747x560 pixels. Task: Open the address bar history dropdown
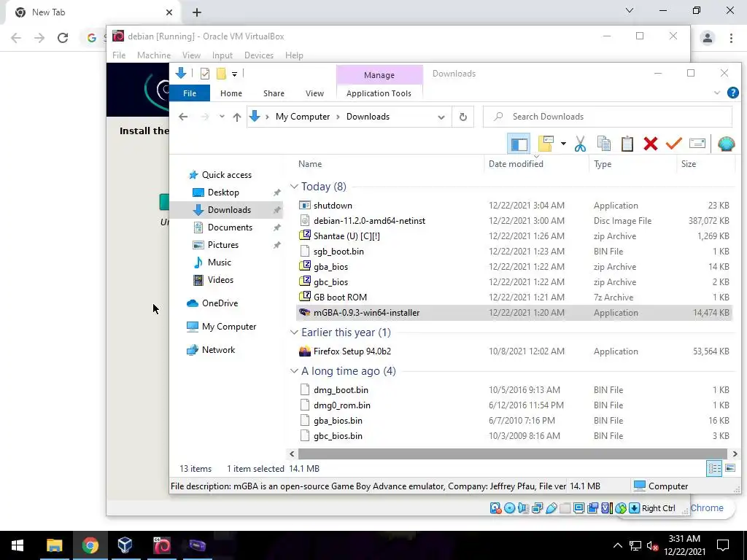point(441,117)
